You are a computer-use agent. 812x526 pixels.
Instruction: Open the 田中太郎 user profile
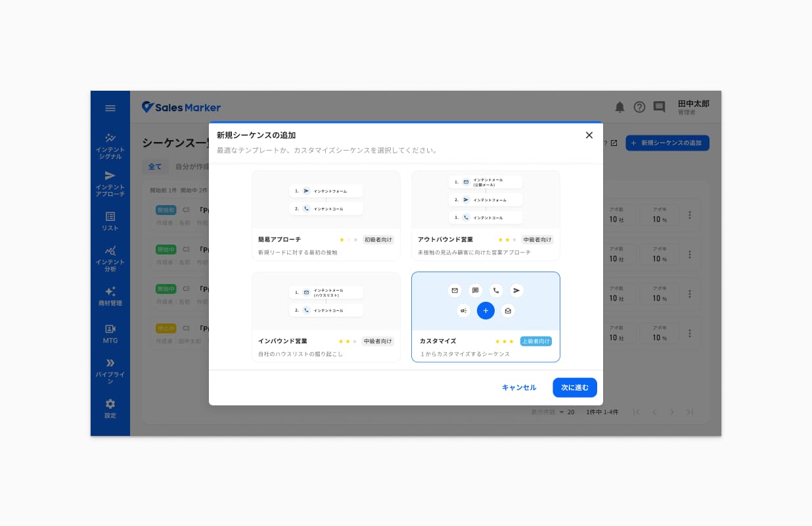(694, 107)
